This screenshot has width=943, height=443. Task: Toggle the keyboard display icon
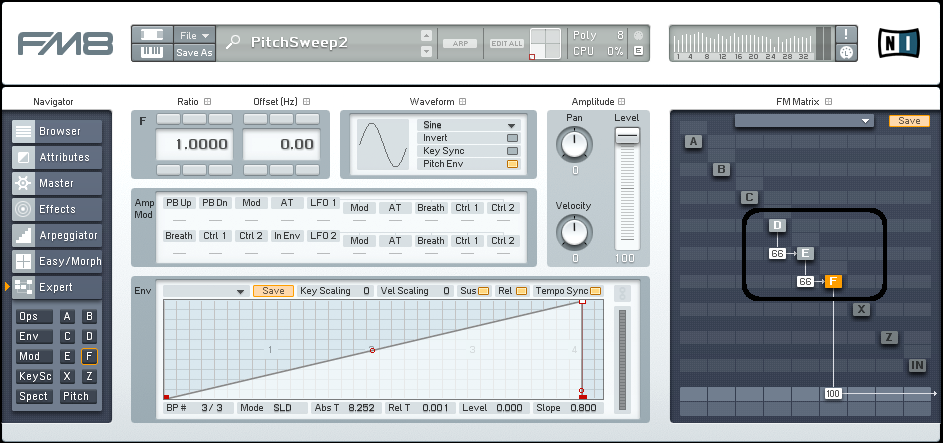click(x=152, y=52)
